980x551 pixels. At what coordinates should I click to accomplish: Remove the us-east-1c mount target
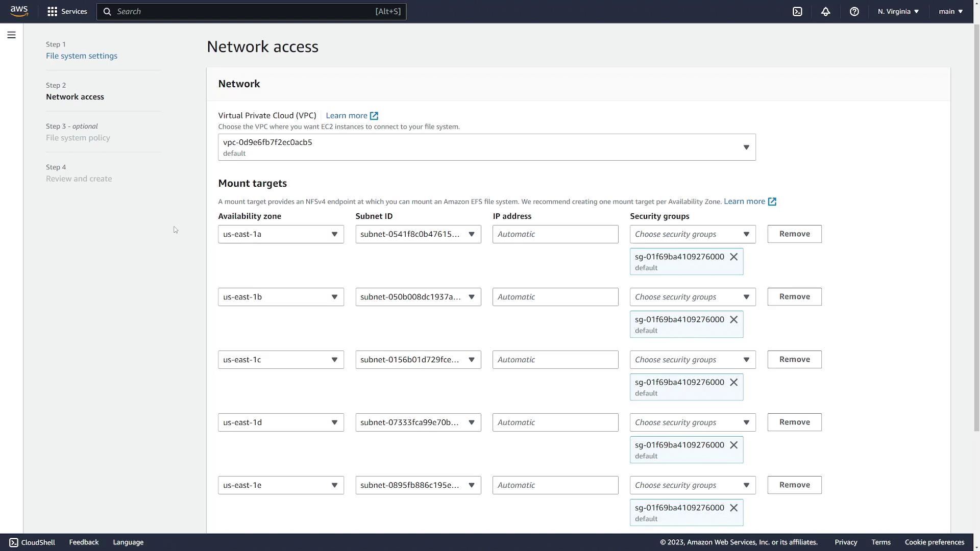point(794,359)
